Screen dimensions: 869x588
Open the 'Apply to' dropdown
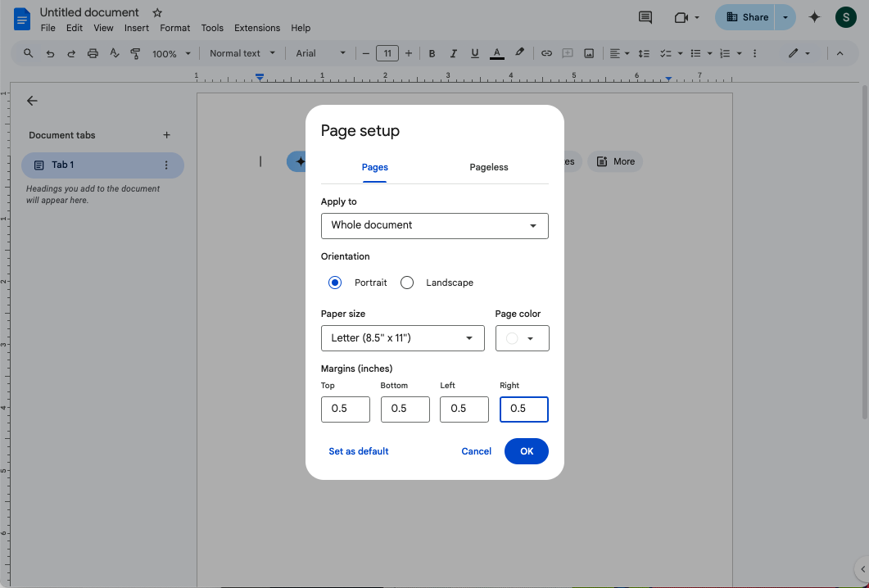(434, 225)
